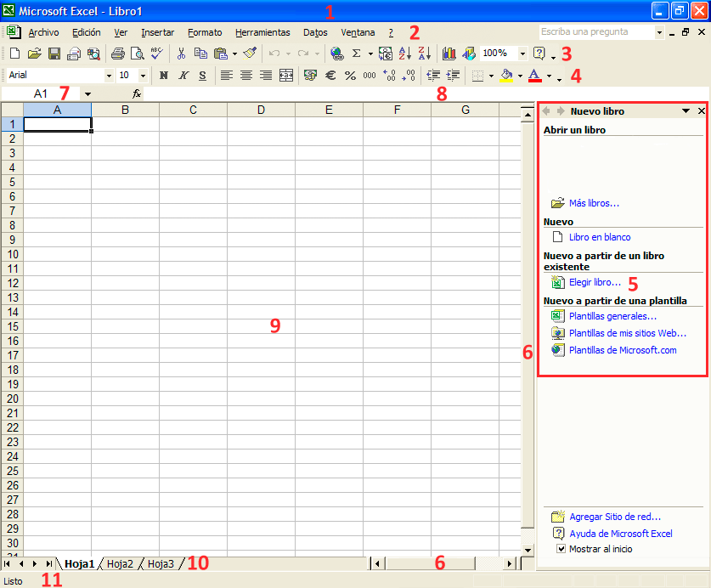Open the fill color dropdown arrow

[520, 76]
